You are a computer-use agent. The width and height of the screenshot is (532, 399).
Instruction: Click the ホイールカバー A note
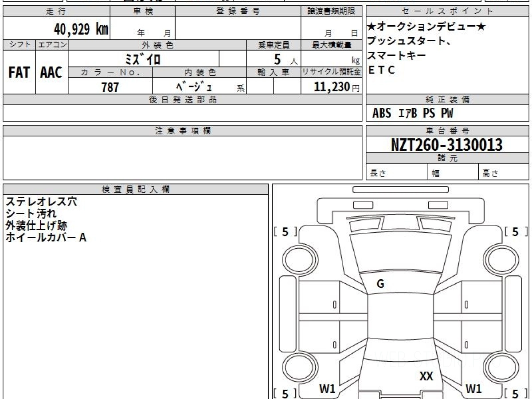tap(46, 238)
